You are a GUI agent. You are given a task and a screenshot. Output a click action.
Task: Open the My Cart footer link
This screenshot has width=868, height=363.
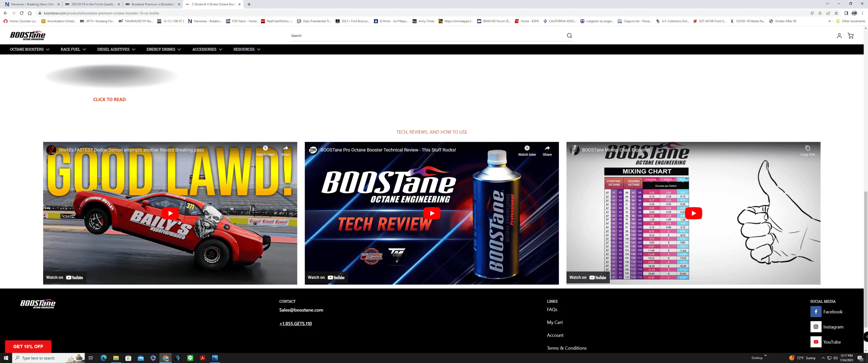555,322
